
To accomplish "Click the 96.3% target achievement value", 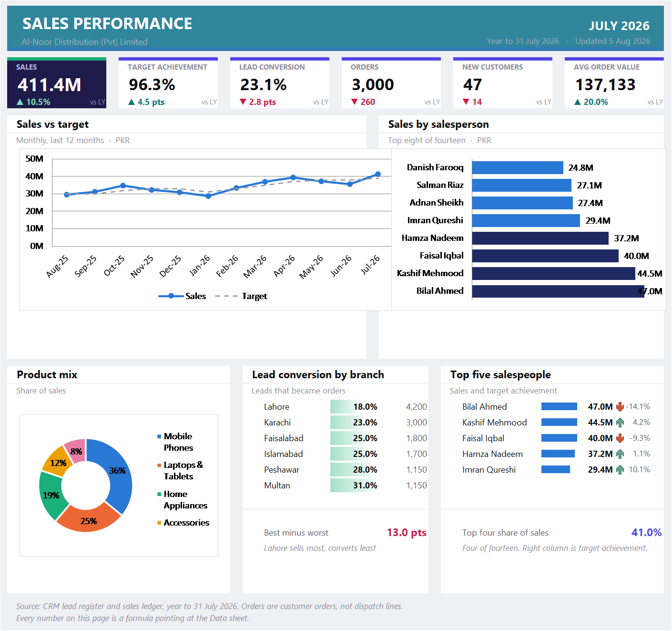I will [152, 85].
